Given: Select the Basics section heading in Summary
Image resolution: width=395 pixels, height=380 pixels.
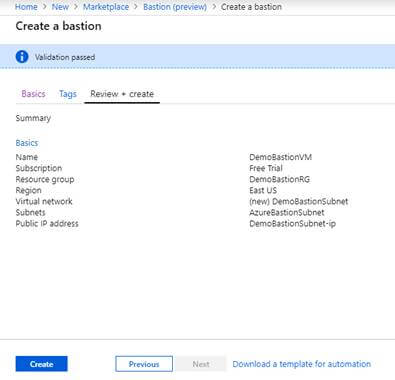Looking at the screenshot, I should (x=27, y=143).
